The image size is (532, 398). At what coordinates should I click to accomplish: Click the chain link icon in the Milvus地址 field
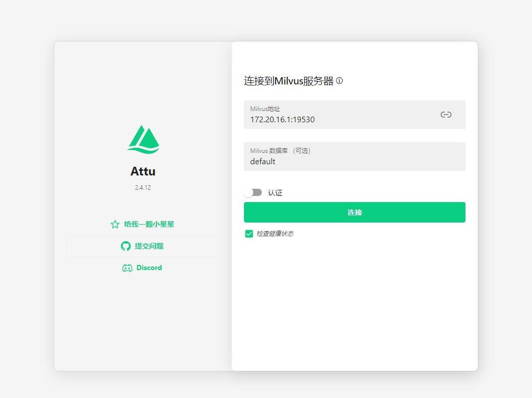pos(446,115)
